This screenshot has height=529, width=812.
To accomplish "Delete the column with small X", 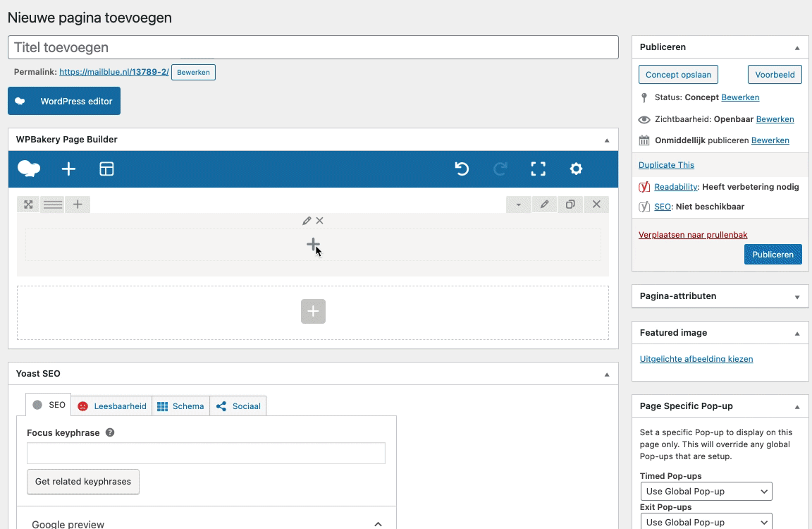I will (319, 221).
